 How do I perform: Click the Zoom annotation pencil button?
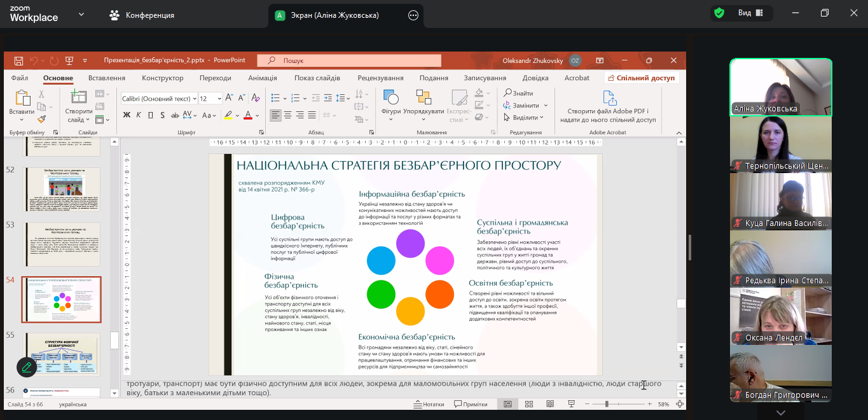click(x=27, y=367)
